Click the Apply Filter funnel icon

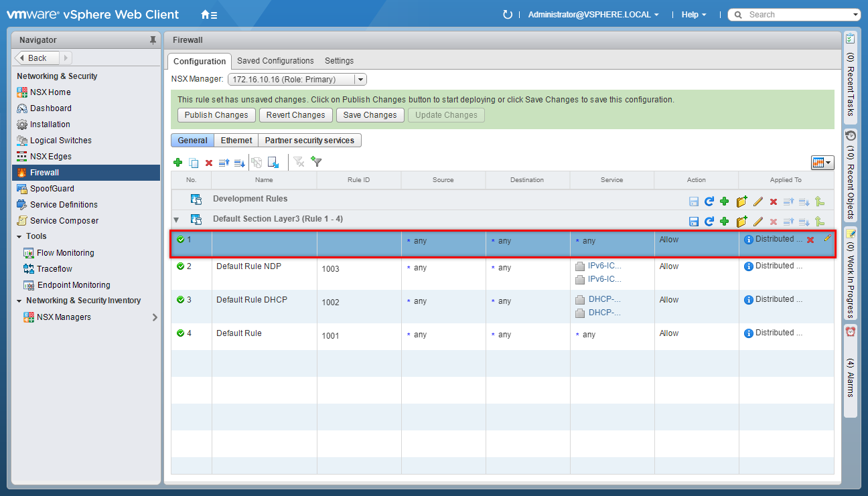tap(317, 162)
